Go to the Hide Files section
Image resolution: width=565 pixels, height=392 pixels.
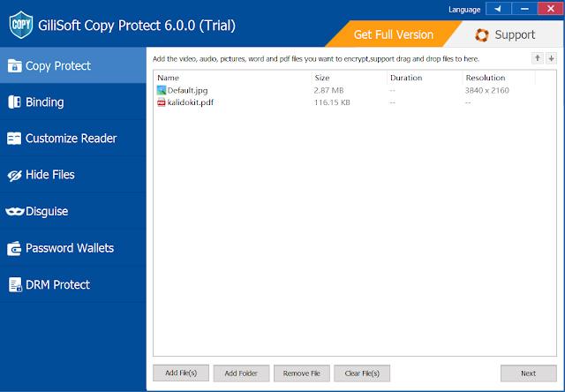(73, 175)
